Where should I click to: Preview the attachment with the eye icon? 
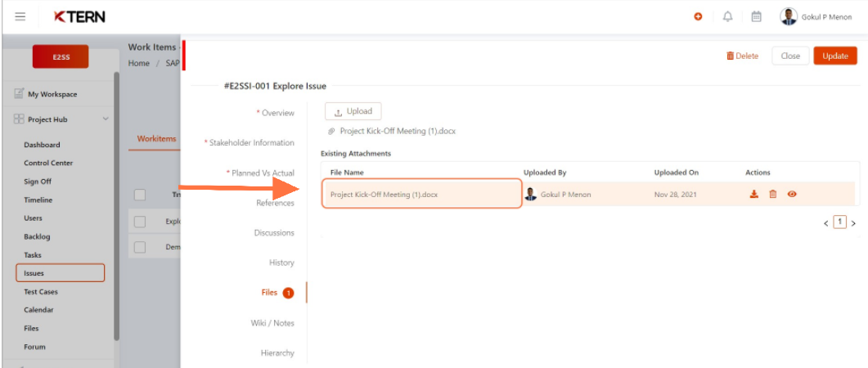click(x=792, y=195)
